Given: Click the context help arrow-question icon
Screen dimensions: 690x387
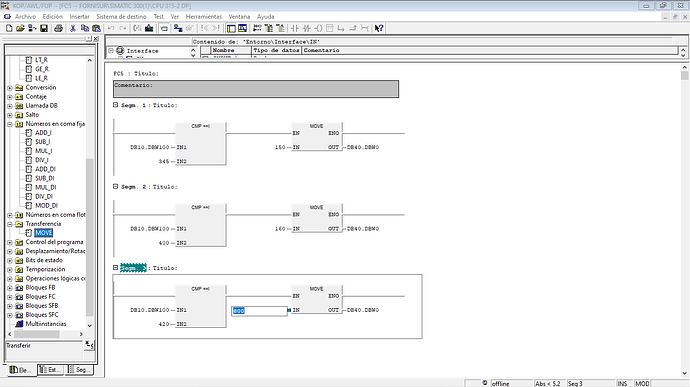Looking at the screenshot, I should click(379, 28).
